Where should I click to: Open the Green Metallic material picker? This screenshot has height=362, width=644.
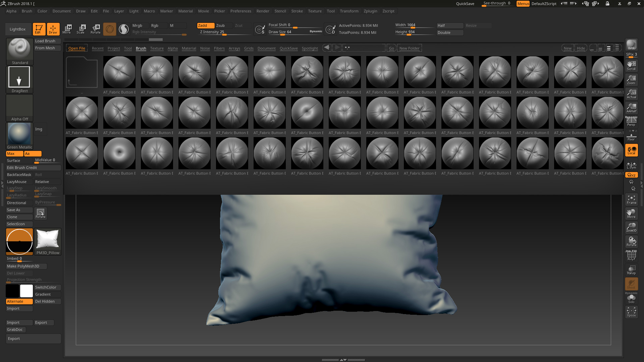19,136
